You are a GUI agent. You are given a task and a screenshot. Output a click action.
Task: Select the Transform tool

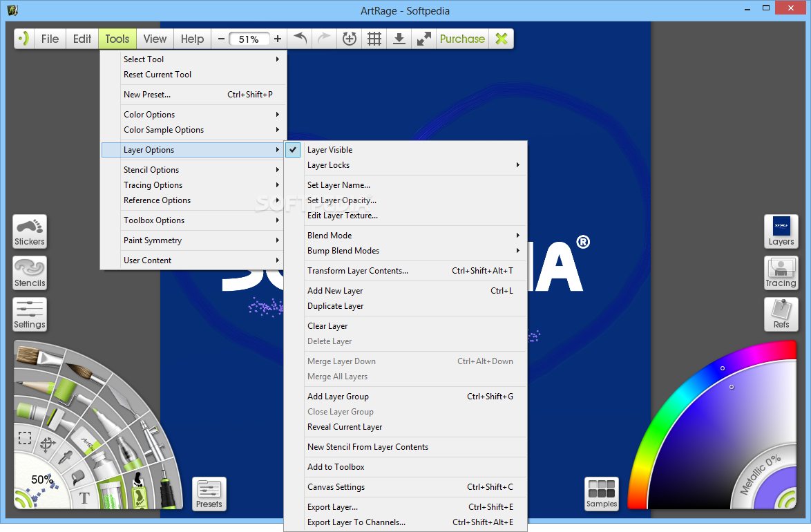48,444
